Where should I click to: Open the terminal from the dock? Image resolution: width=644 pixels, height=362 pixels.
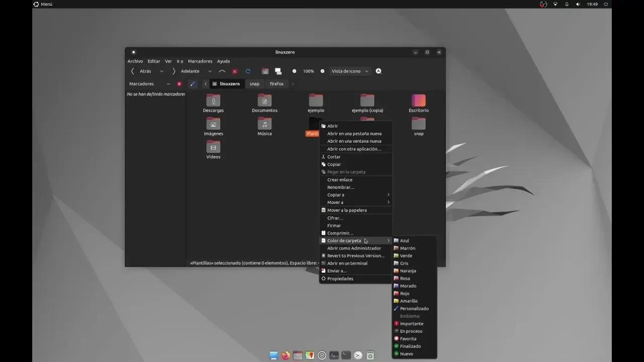pos(346,355)
